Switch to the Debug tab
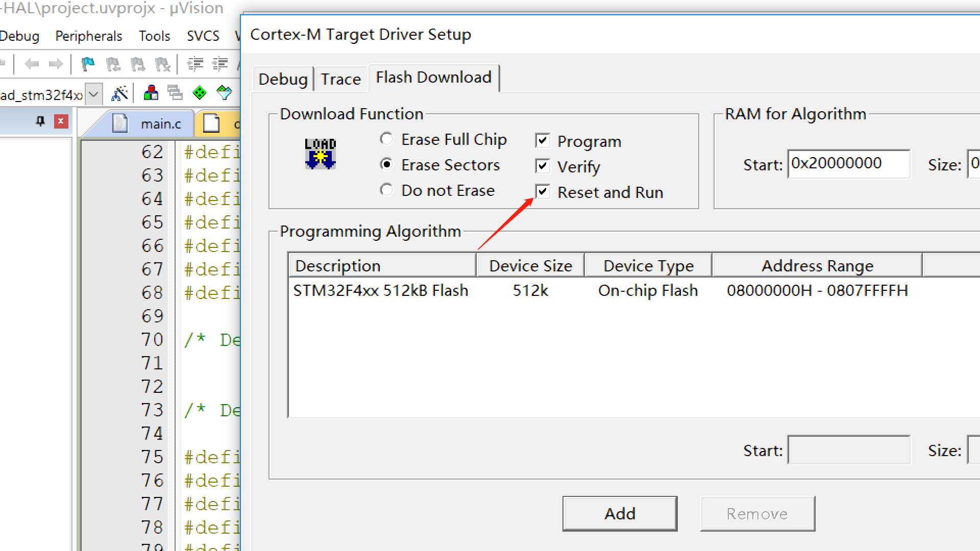Screen dimensions: 980x551 click(x=283, y=79)
